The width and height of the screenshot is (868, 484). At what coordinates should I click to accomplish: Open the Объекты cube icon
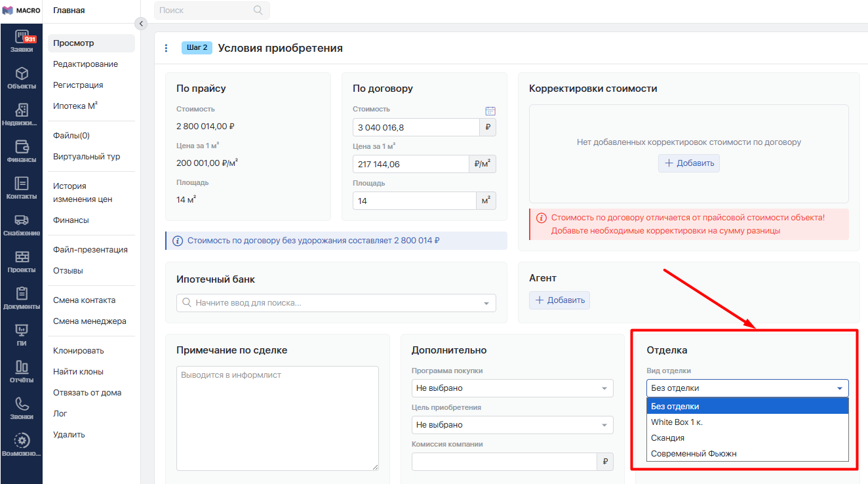click(x=22, y=77)
